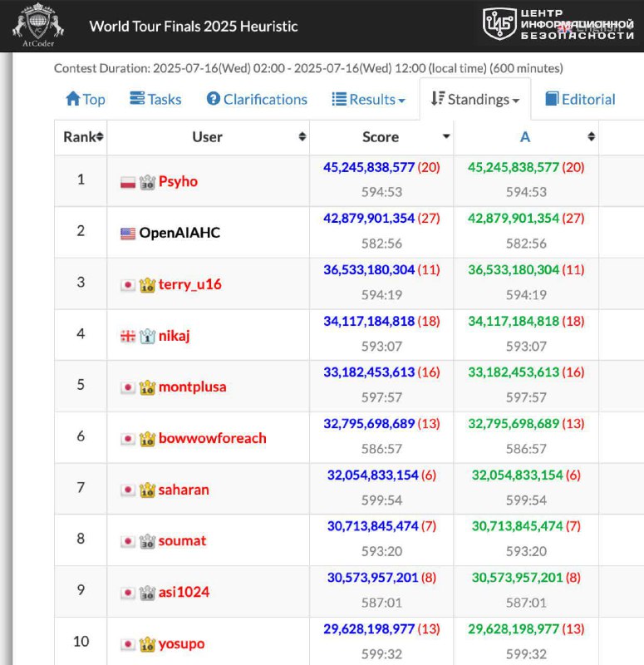The width and height of the screenshot is (644, 665).
Task: Sort by task A column arrows
Action: 592,136
